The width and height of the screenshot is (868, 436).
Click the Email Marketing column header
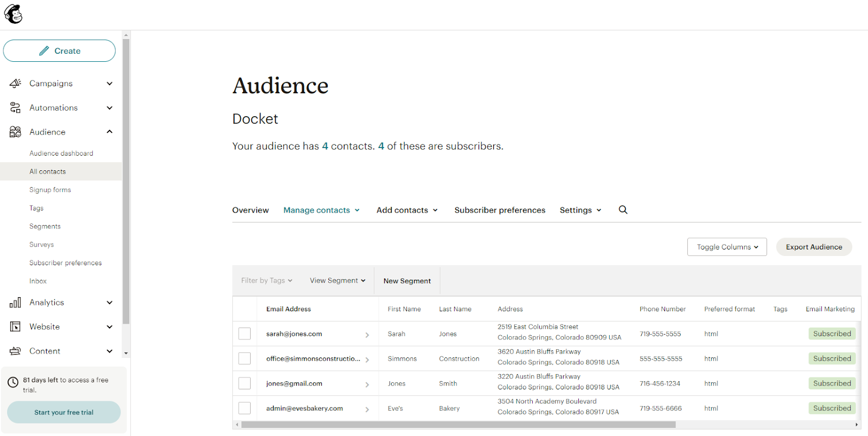click(830, 309)
